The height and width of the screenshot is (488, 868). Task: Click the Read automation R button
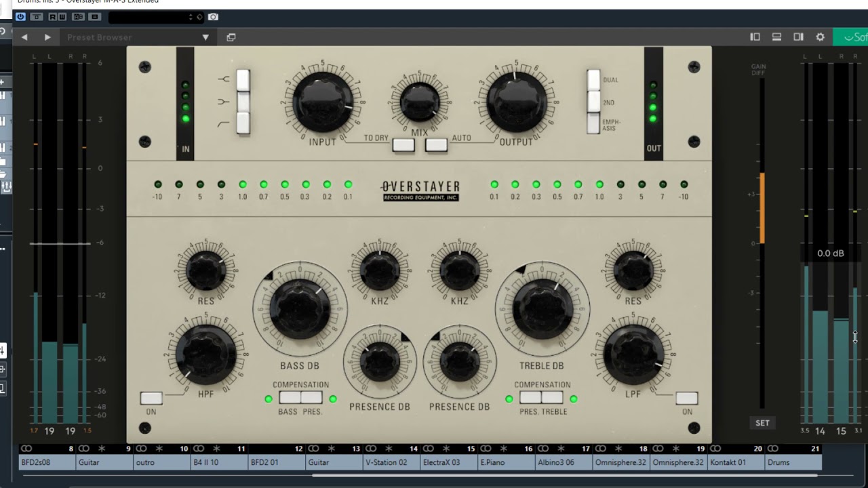tap(52, 16)
